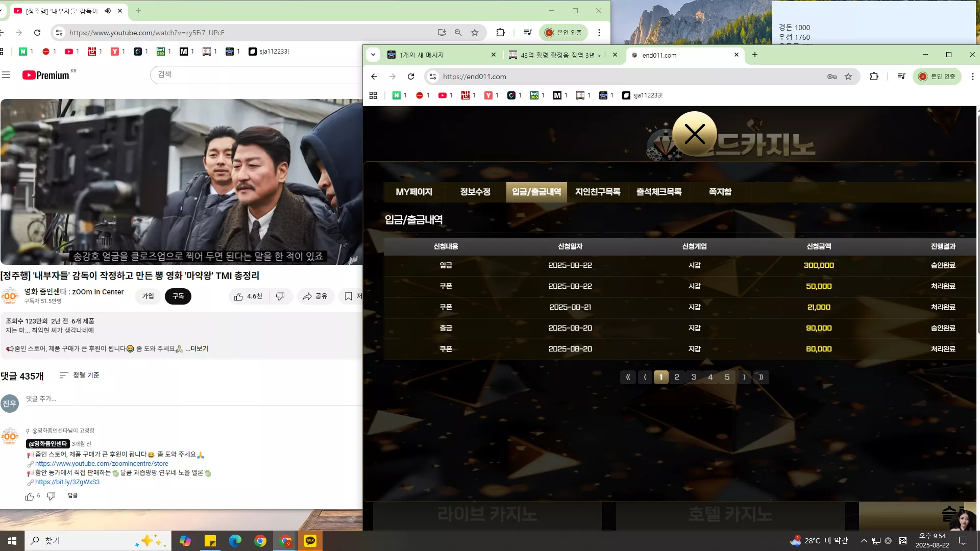The width and height of the screenshot is (980, 551).
Task: Close the popup with the yellow X button
Action: 694,134
